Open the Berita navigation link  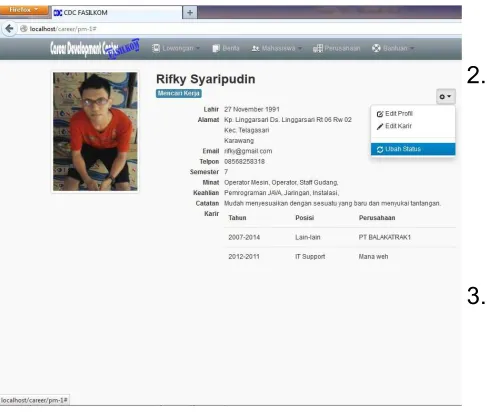coord(226,48)
